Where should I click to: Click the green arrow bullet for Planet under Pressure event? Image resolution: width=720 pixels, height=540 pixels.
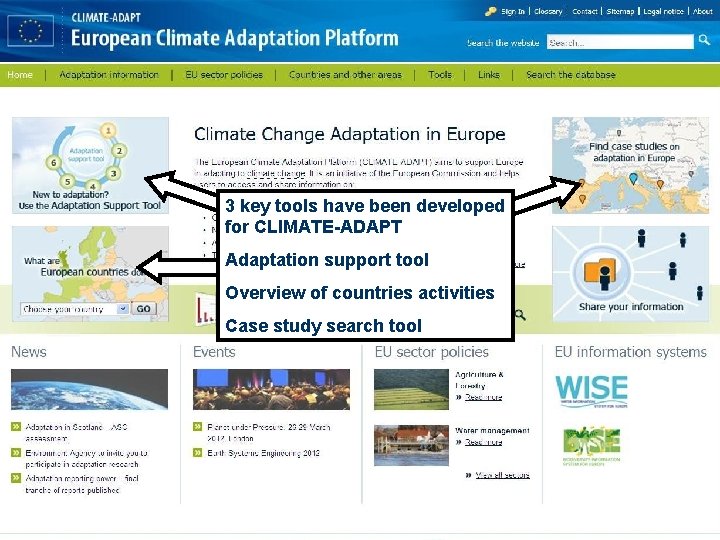click(198, 427)
